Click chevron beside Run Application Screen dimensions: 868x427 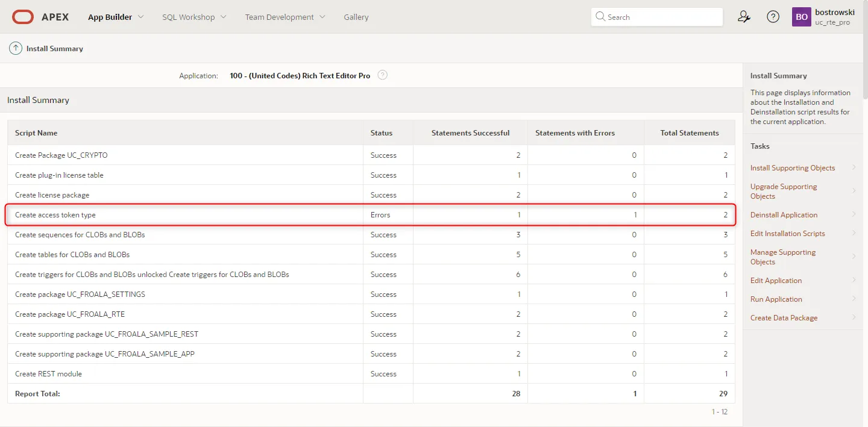(854, 299)
